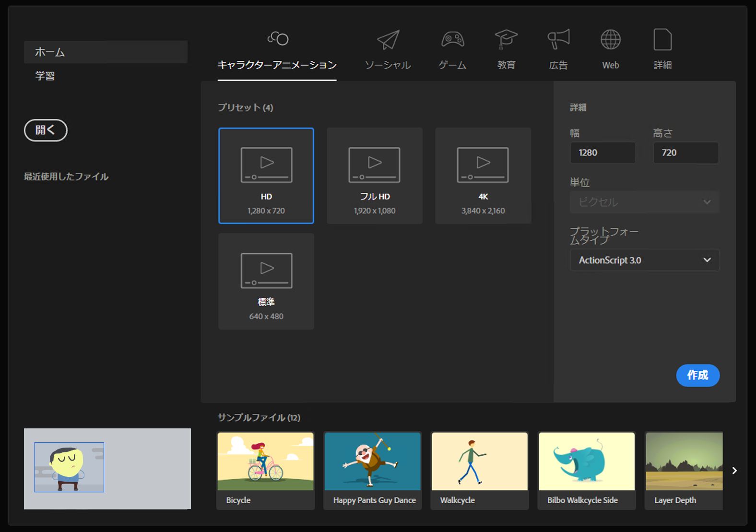This screenshot has width=756, height=532.
Task: Click the サンプルファイル (12) heading
Action: (259, 417)
